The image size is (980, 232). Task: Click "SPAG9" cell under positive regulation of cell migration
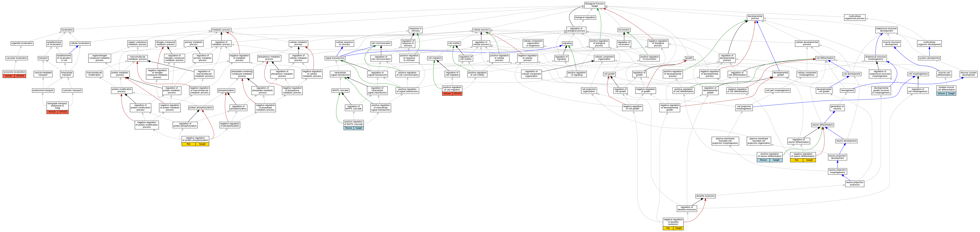(x=457, y=94)
